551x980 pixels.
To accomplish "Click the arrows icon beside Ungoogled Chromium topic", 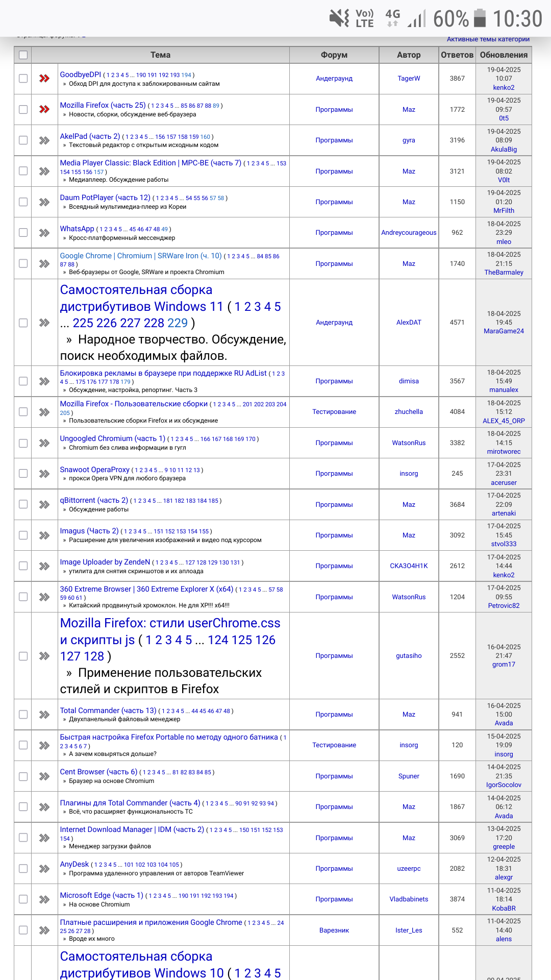I will pyautogui.click(x=44, y=443).
